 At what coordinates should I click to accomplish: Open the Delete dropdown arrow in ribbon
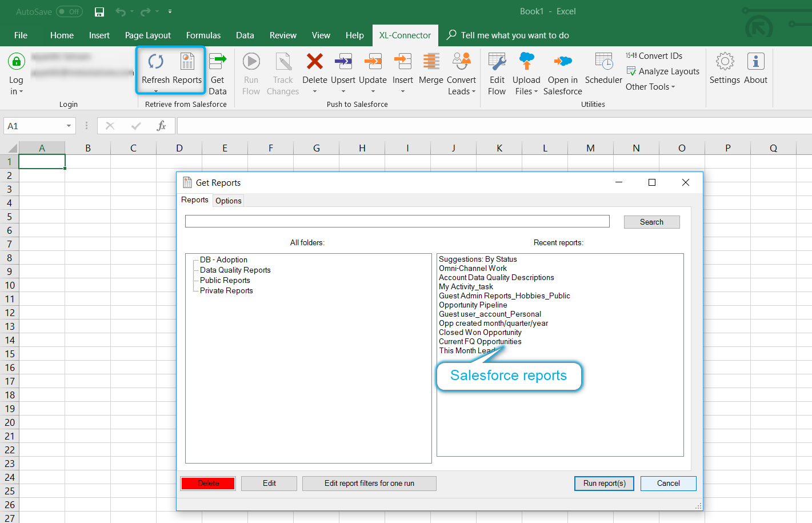[x=315, y=91]
